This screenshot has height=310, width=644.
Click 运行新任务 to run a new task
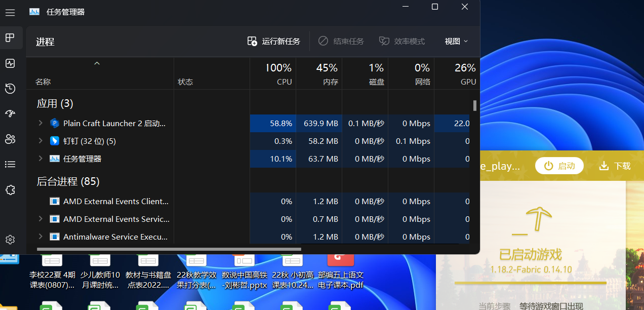tap(273, 41)
